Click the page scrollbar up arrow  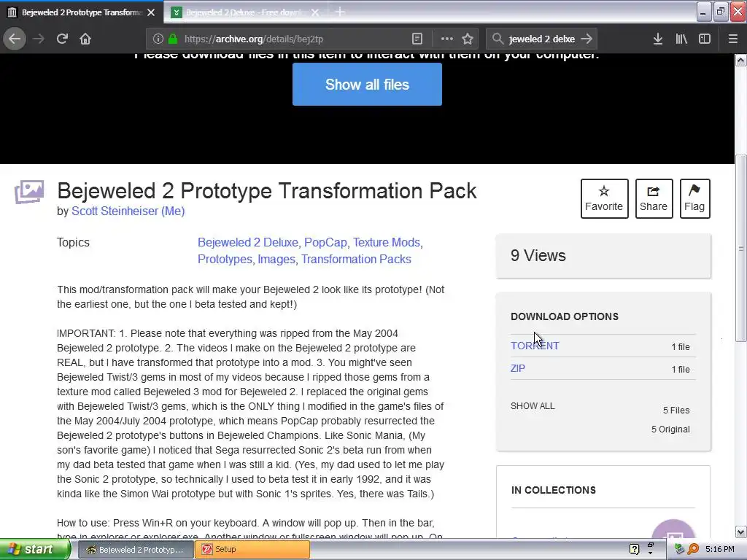pos(740,60)
